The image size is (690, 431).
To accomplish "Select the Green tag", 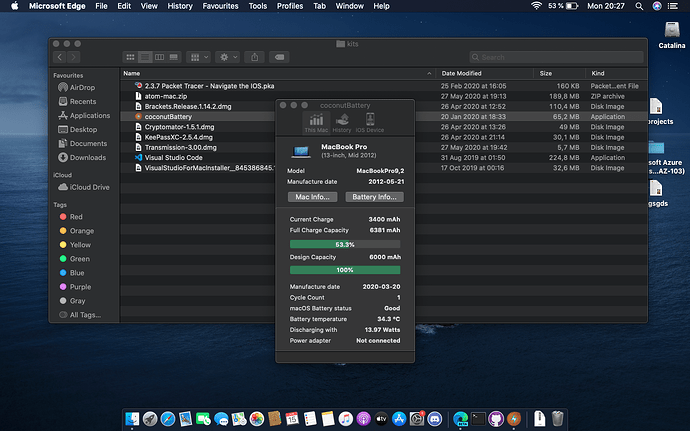I will 80,259.
